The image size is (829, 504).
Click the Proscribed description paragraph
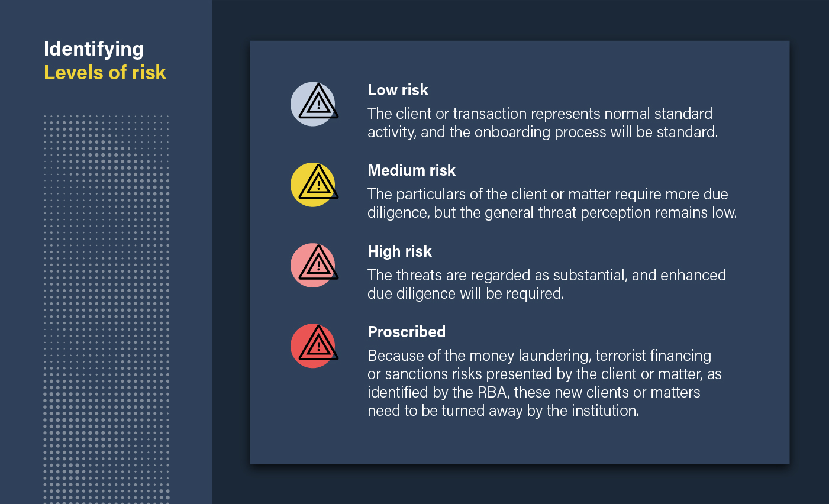(544, 383)
